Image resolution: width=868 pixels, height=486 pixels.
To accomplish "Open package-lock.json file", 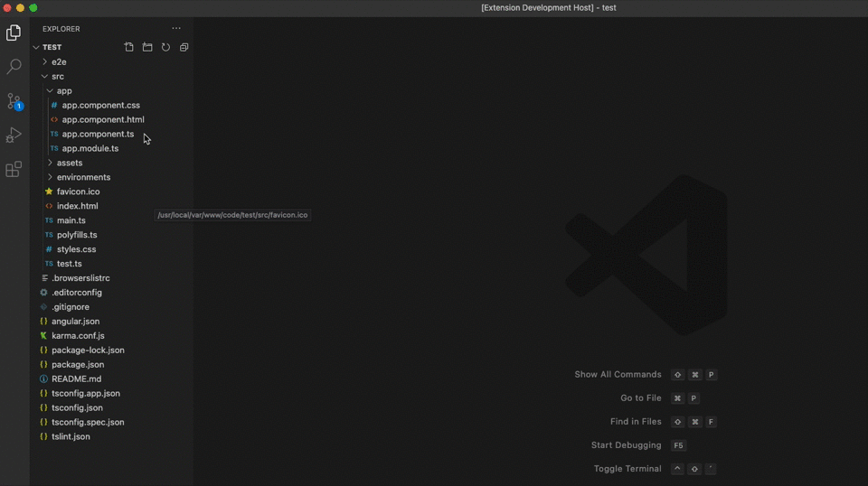I will point(88,350).
